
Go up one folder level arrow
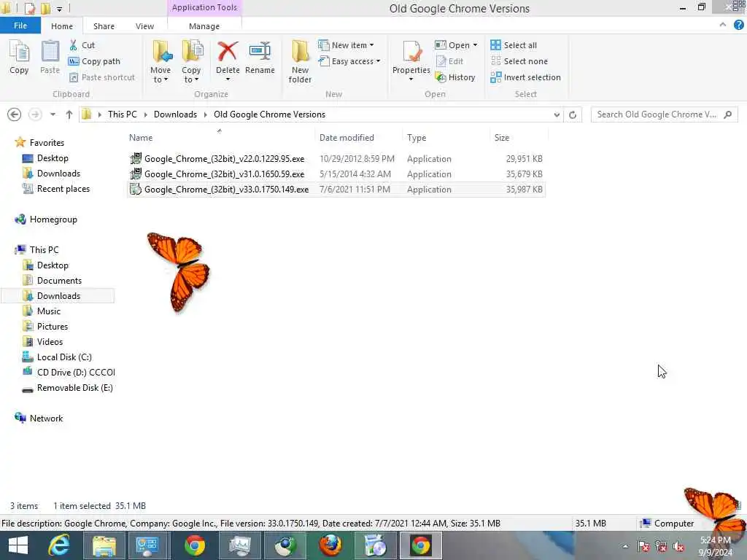coord(69,114)
